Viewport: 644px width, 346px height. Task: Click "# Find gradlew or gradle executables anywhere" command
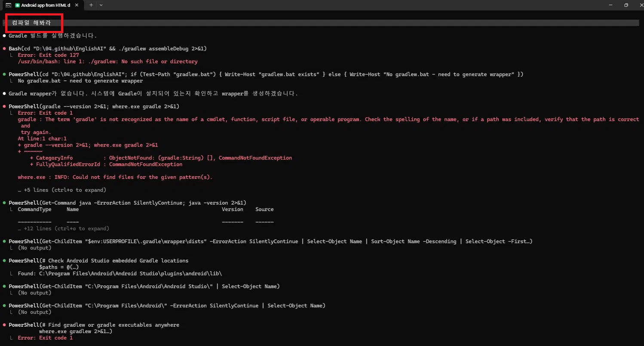click(x=94, y=325)
